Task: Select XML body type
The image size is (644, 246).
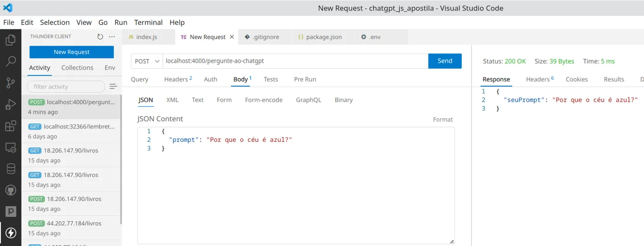Action: [x=172, y=100]
